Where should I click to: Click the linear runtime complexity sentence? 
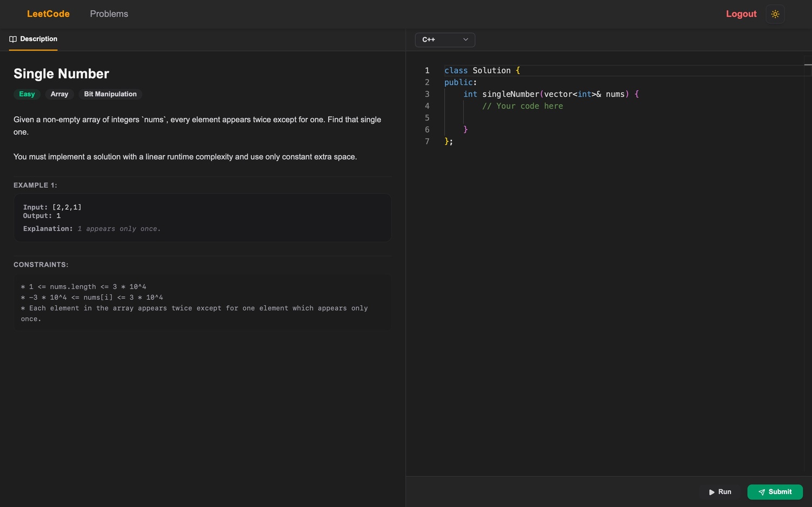185,157
